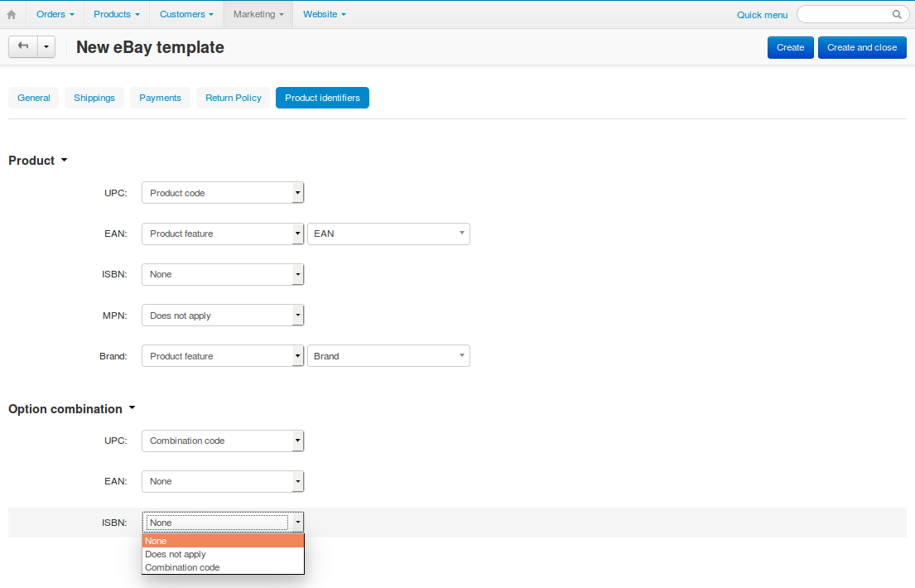Switch to the General tab
Image resolution: width=915 pixels, height=588 pixels.
[34, 98]
